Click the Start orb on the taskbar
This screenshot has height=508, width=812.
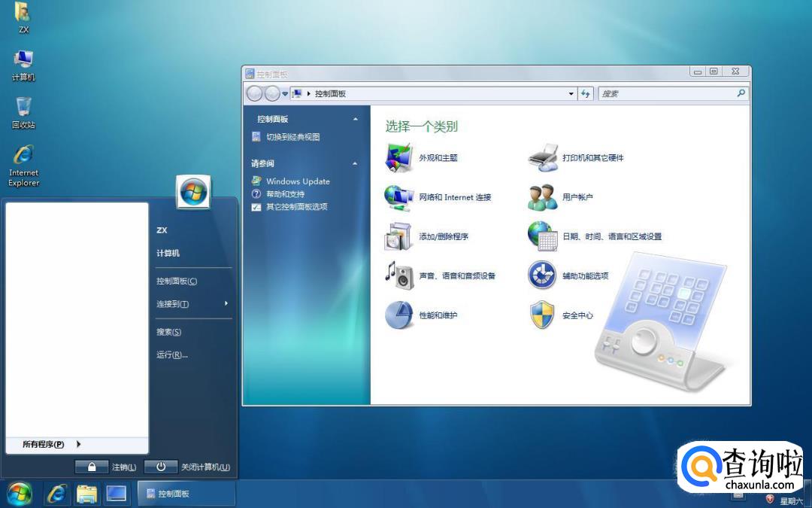(x=19, y=493)
